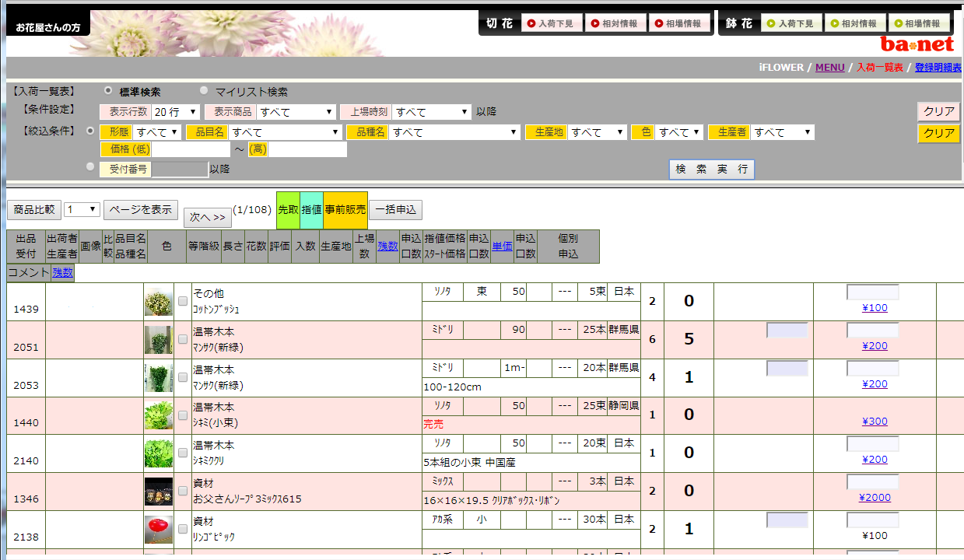Go to the MENU link
This screenshot has height=560, width=964.
(x=829, y=68)
